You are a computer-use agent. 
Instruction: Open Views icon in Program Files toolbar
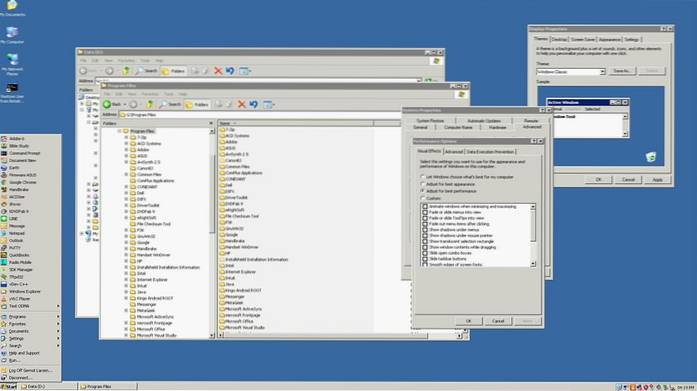point(268,104)
